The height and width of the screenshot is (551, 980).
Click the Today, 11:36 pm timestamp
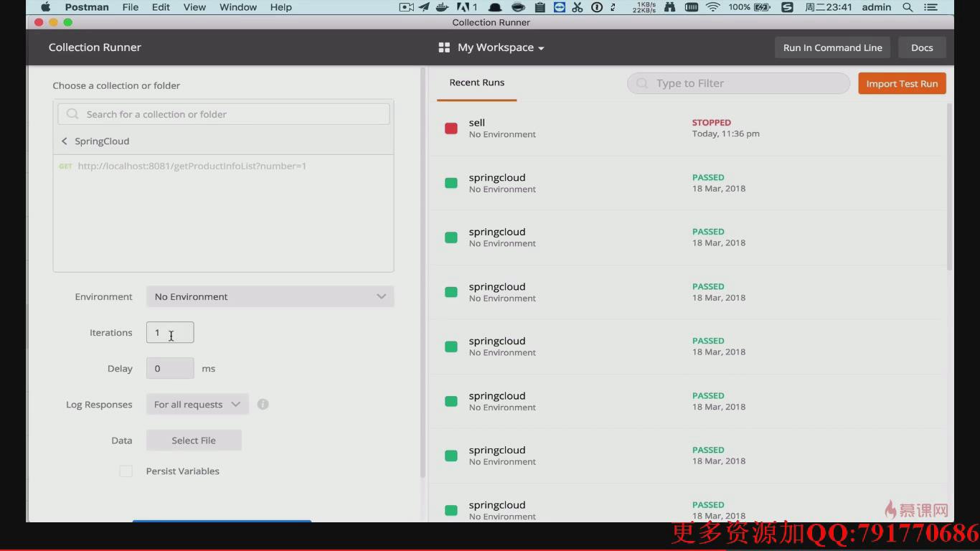point(726,133)
